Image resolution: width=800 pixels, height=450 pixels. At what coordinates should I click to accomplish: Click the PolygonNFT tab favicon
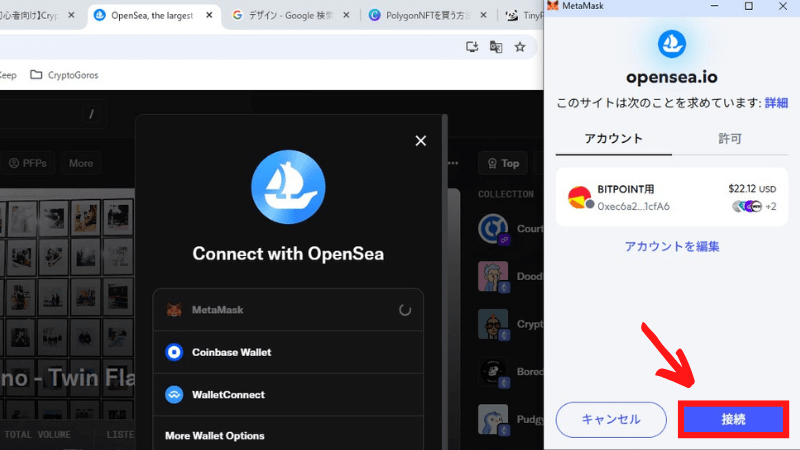pos(374,15)
